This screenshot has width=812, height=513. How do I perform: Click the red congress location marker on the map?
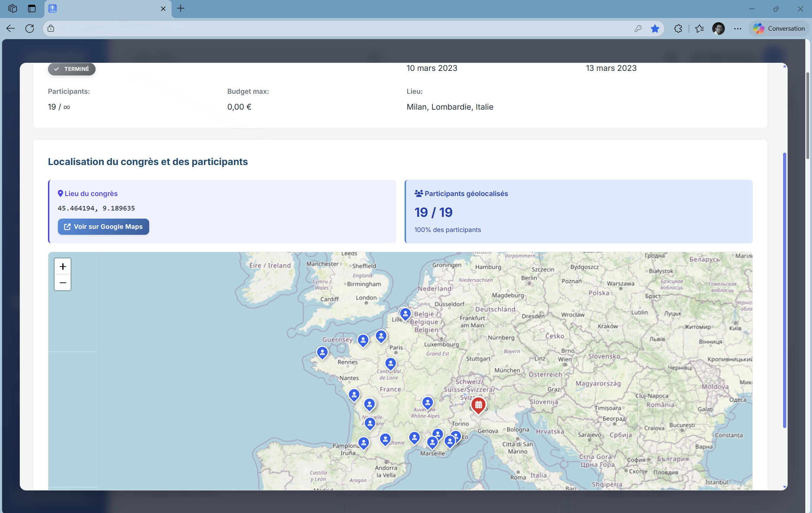[478, 405]
